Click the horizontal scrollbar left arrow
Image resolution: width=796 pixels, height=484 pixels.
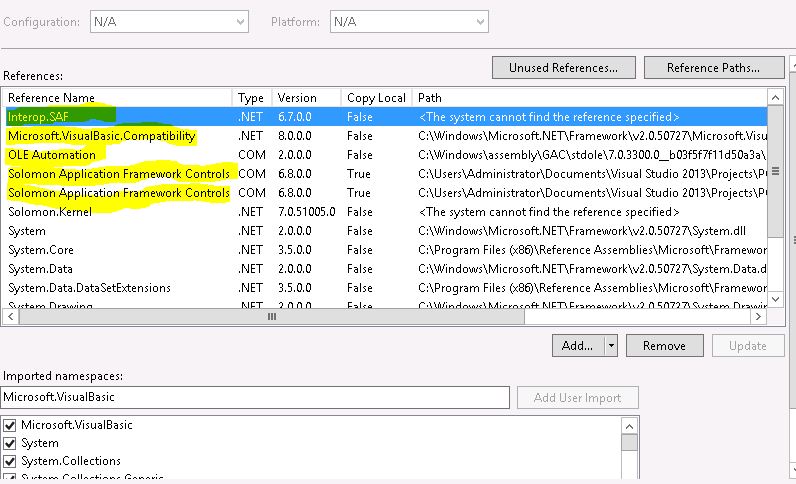[x=10, y=317]
